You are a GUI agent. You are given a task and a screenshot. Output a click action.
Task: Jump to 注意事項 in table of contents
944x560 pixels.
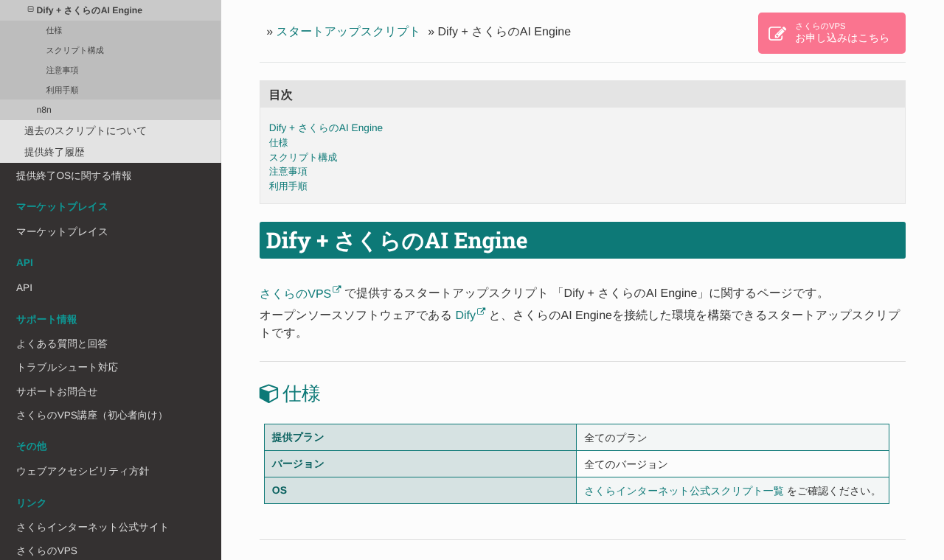pos(288,171)
